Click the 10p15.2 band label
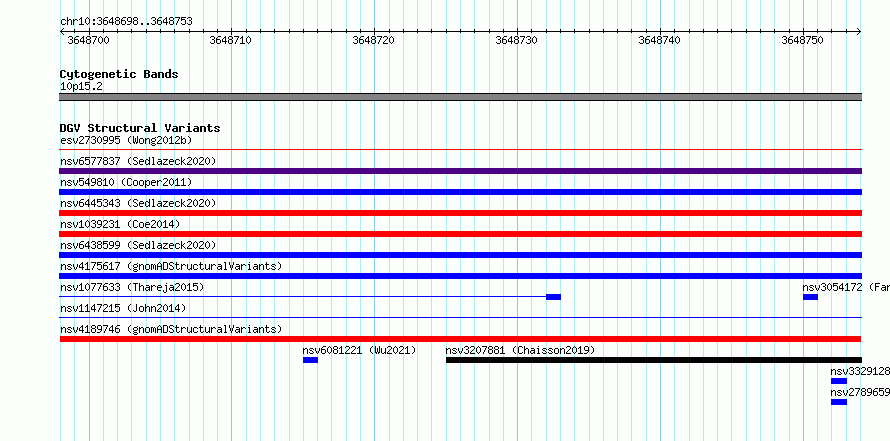 81,87
